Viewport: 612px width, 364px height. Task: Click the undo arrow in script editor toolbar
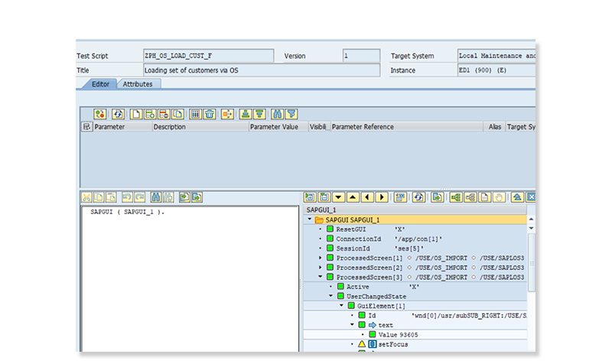click(127, 197)
